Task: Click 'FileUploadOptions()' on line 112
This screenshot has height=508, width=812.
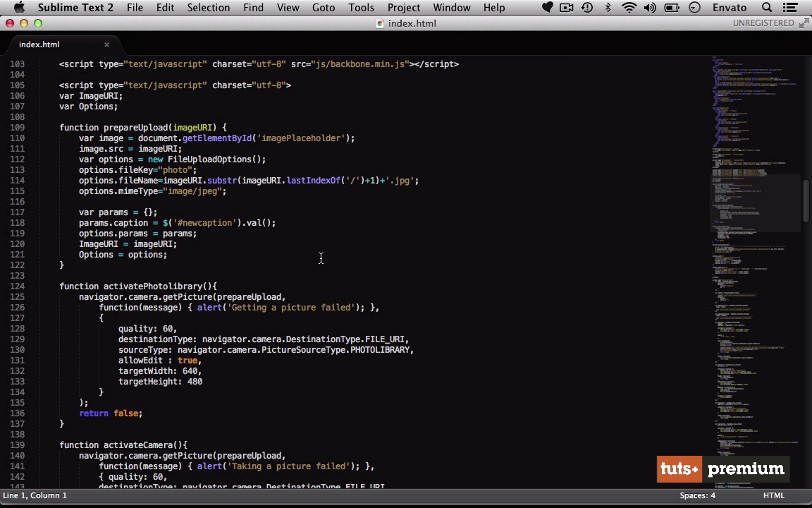Action: [x=216, y=159]
